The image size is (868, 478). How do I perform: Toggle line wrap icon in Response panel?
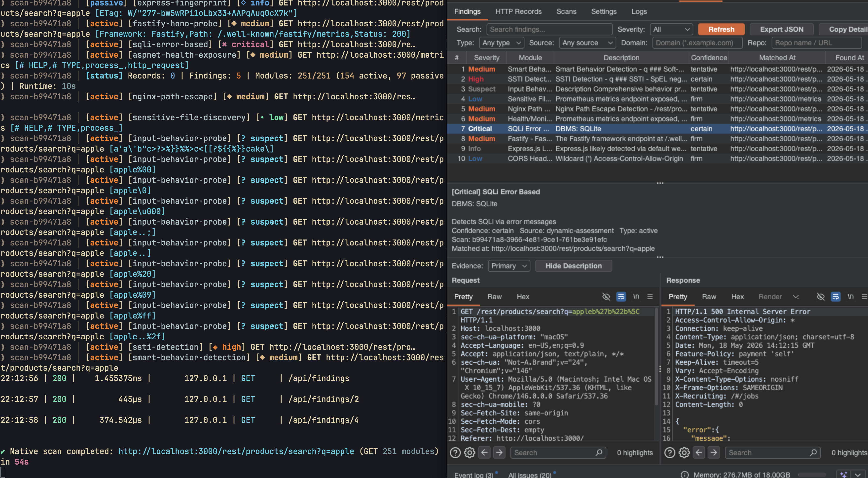pos(835,297)
